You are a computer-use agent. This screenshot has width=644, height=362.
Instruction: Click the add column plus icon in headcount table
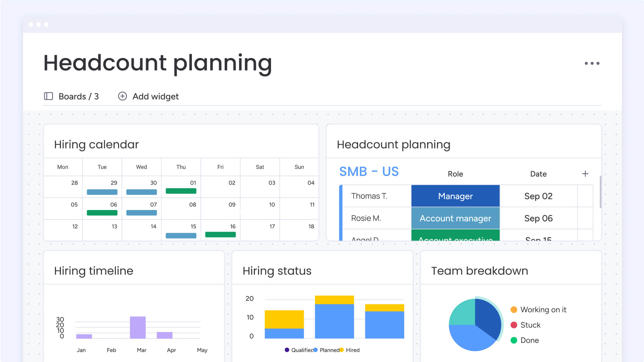pos(585,173)
